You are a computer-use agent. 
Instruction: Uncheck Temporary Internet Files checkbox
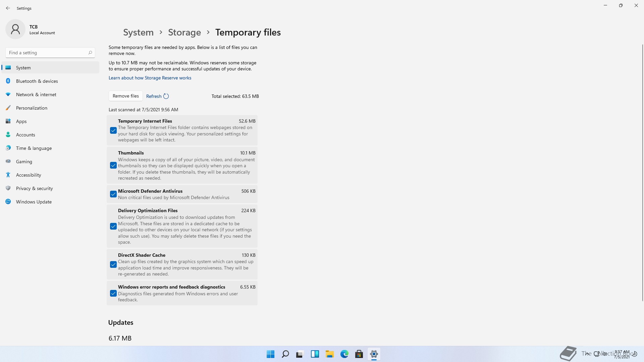(113, 130)
